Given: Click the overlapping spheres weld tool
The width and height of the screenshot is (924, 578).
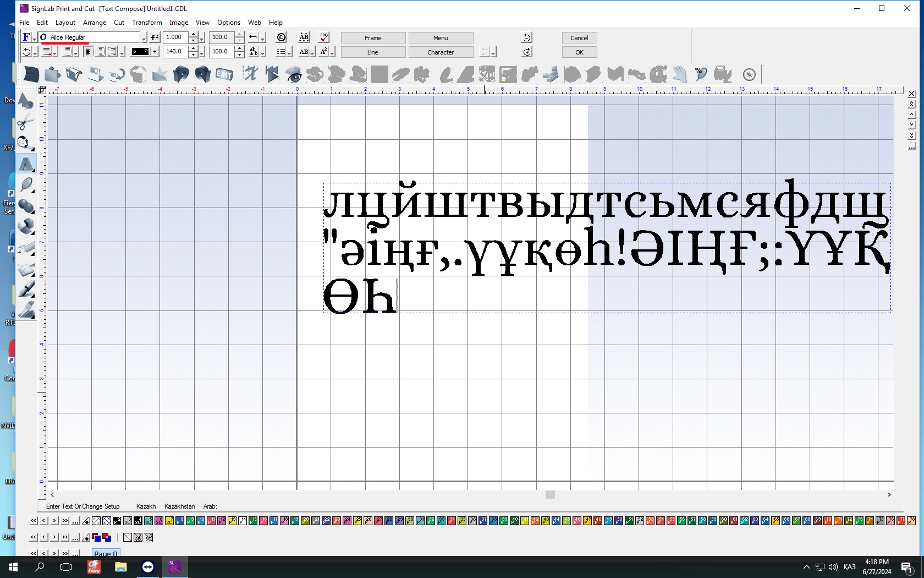Looking at the screenshot, I should pos(25,205).
